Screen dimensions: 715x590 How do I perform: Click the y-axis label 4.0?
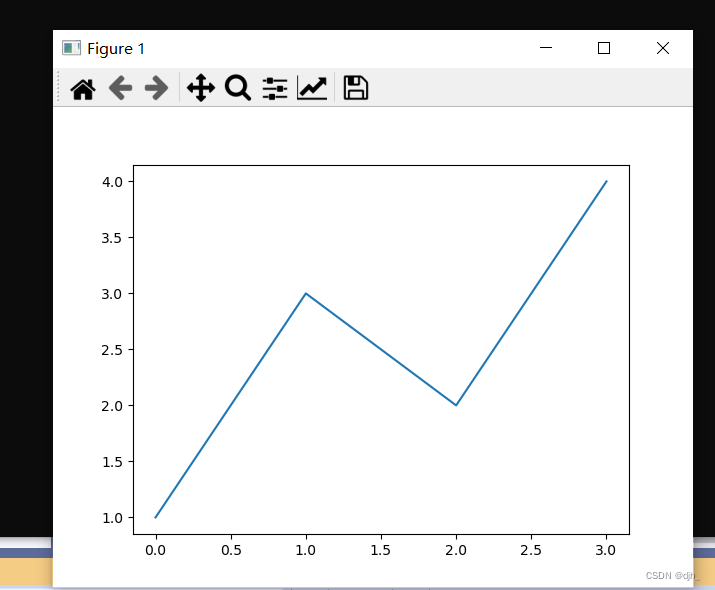click(112, 182)
